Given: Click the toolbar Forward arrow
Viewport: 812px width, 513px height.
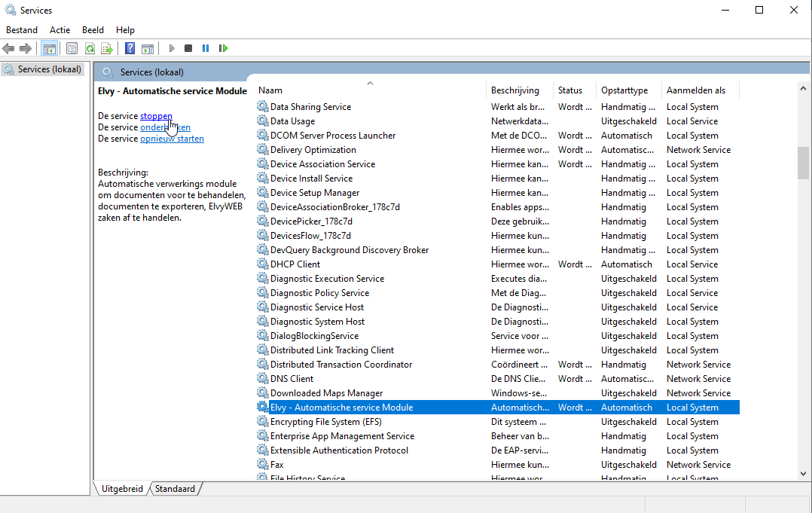Looking at the screenshot, I should [x=26, y=49].
